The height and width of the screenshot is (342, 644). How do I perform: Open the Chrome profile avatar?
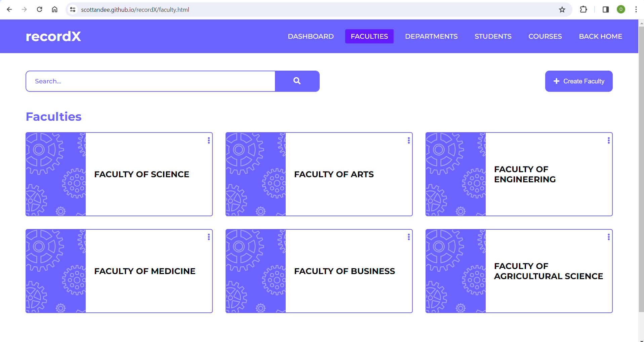621,9
